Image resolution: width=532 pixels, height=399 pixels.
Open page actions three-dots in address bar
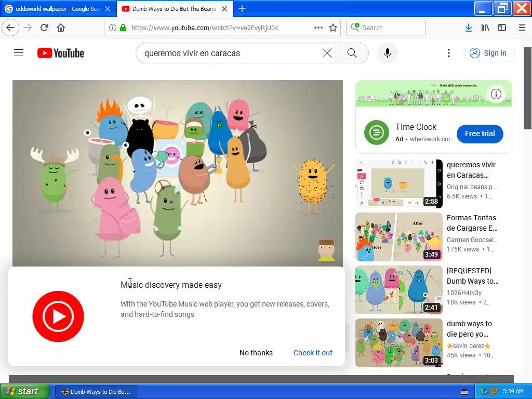tap(318, 28)
